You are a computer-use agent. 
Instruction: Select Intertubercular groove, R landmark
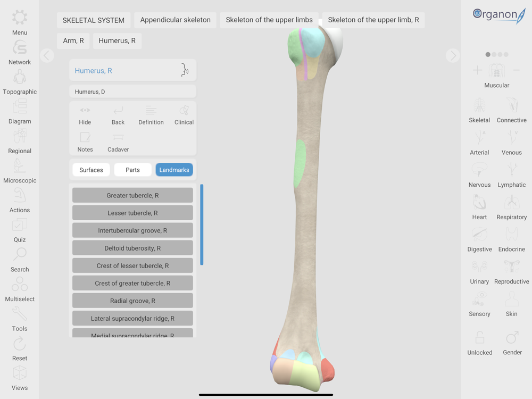[x=132, y=230]
